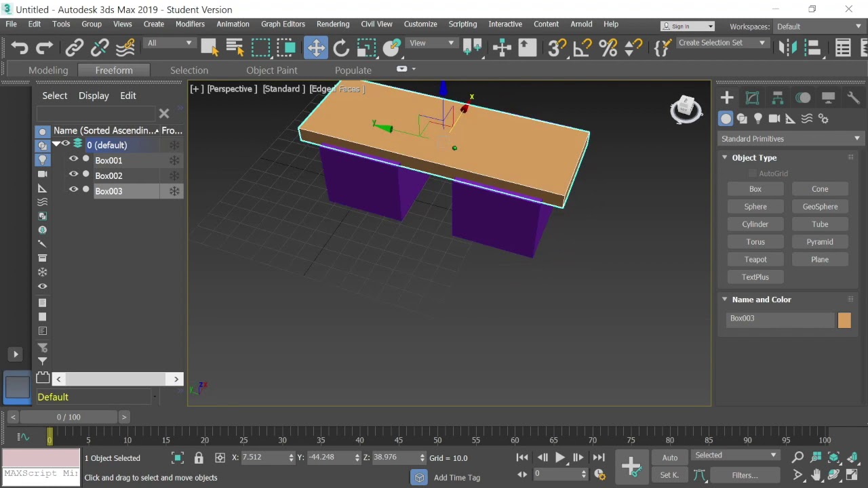Open the Utilities wrench panel icon

click(853, 98)
